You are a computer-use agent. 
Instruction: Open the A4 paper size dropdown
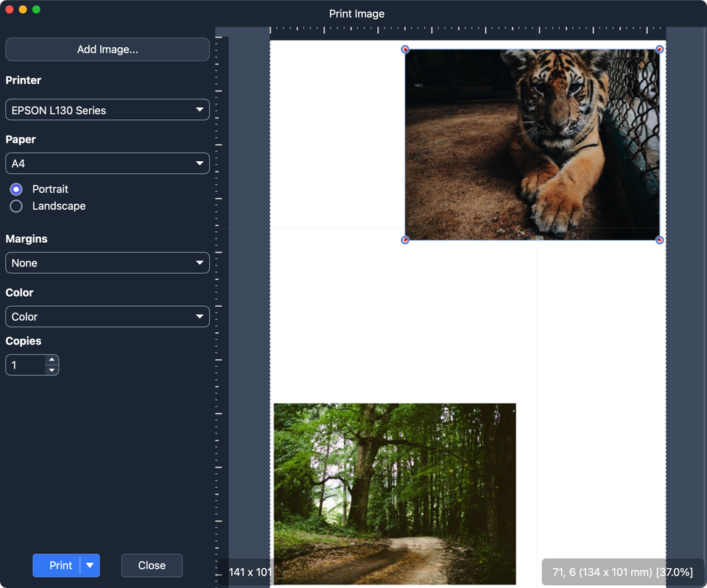[108, 163]
